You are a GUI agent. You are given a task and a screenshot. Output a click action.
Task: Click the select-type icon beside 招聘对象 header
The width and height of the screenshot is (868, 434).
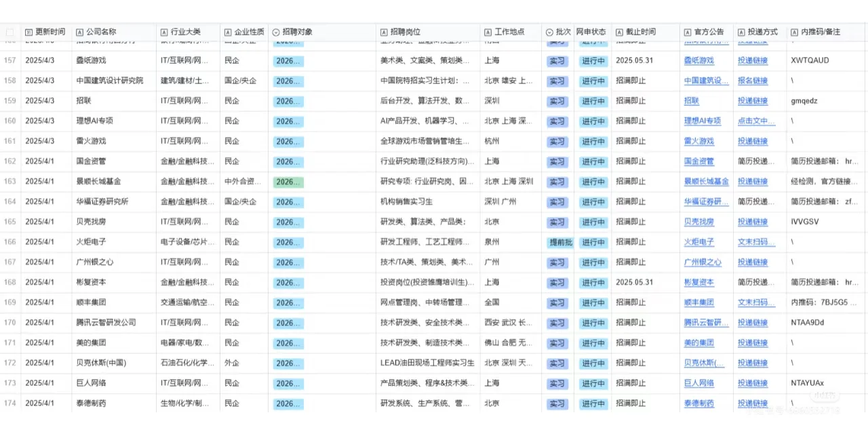click(x=275, y=32)
